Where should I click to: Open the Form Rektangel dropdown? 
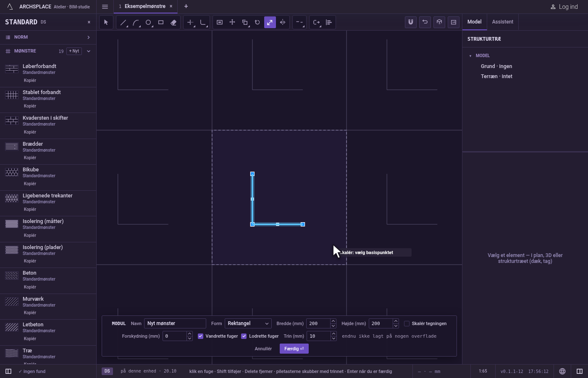coord(248,323)
